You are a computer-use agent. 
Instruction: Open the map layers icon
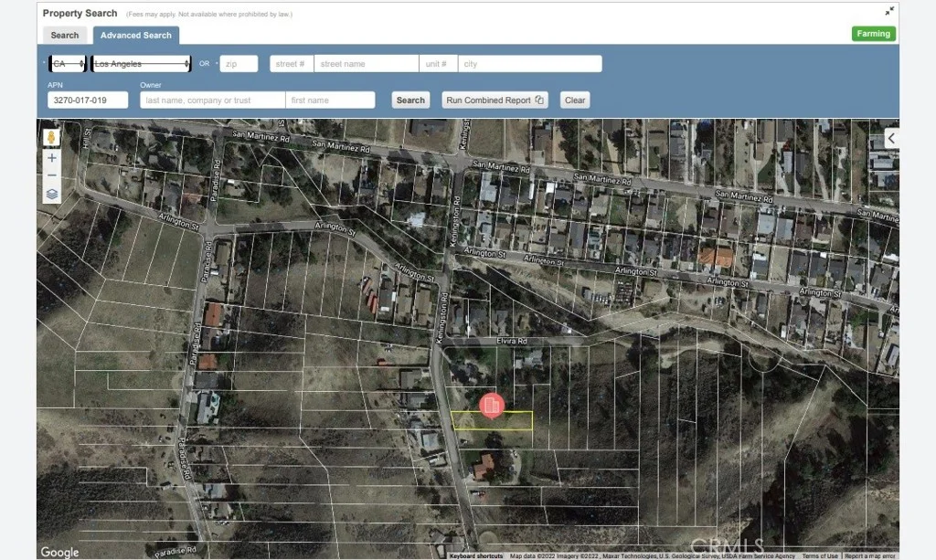52,195
